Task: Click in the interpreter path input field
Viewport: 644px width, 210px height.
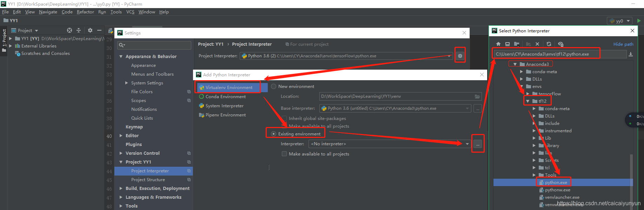Action: [x=560, y=54]
